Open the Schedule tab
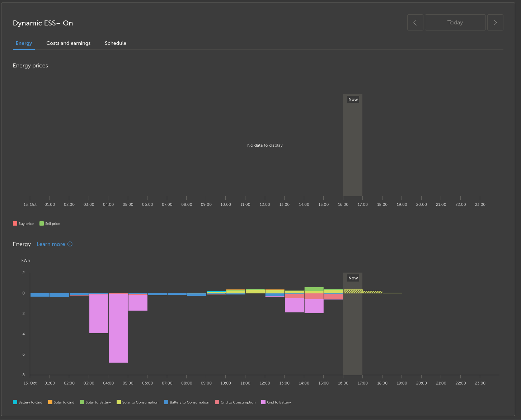Screen dimensions: 521x420 pyautogui.click(x=116, y=43)
